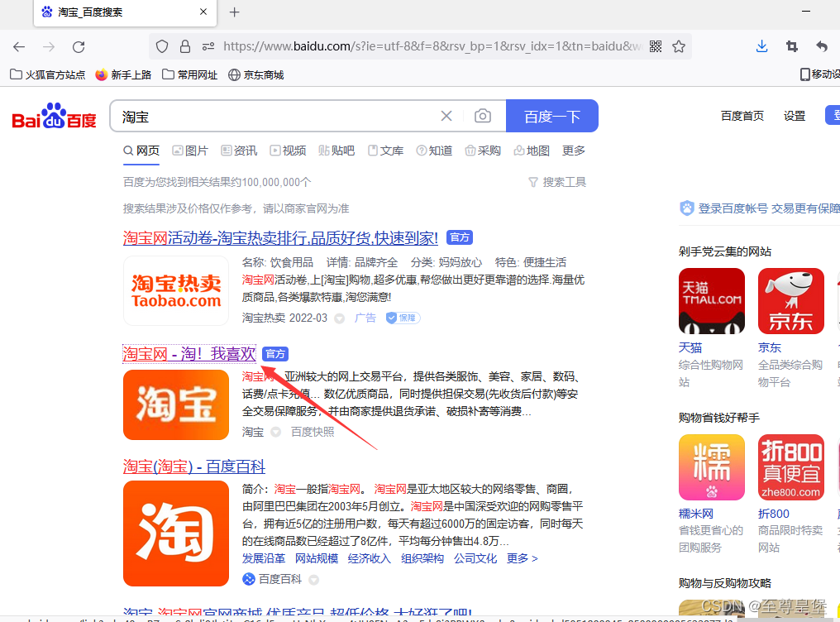Open the 网站规模 sublink
840x622 pixels.
[x=317, y=558]
